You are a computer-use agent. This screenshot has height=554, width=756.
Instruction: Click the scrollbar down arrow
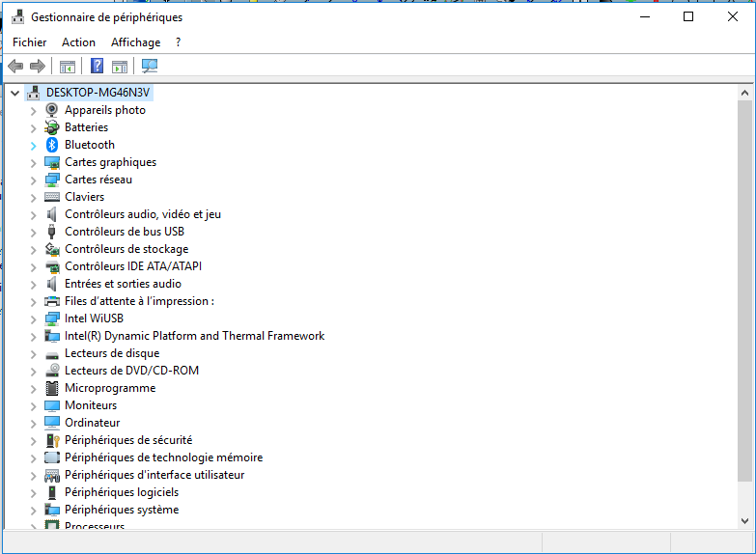coord(745,521)
